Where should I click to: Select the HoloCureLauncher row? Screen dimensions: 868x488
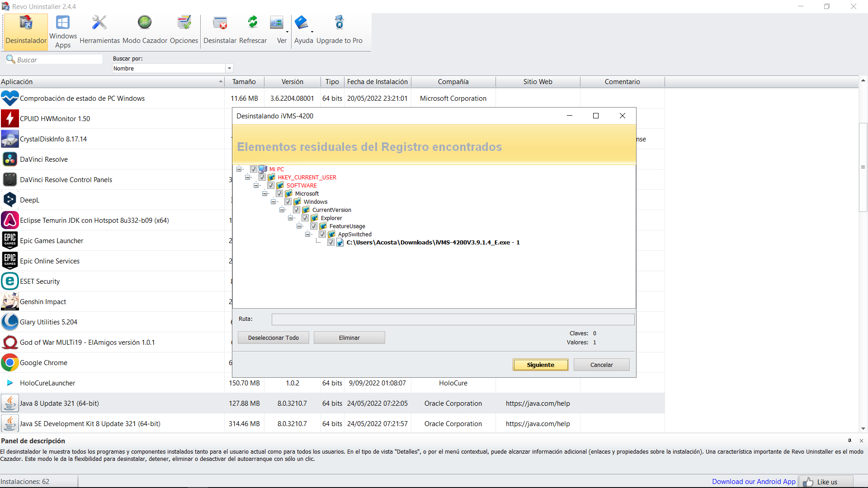click(x=332, y=383)
